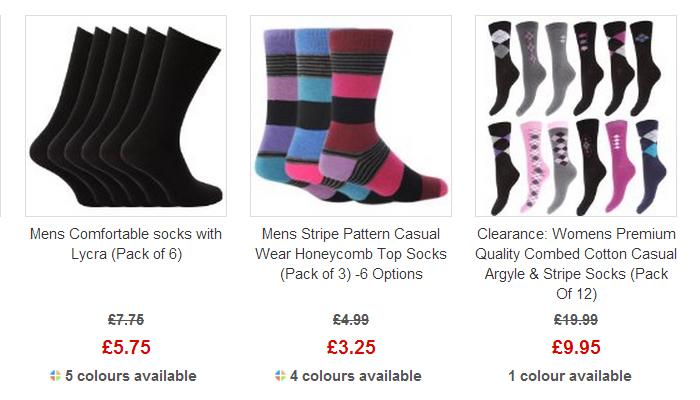700x400 pixels.
Task: Click the £3.25 sale price
Action: tap(351, 347)
